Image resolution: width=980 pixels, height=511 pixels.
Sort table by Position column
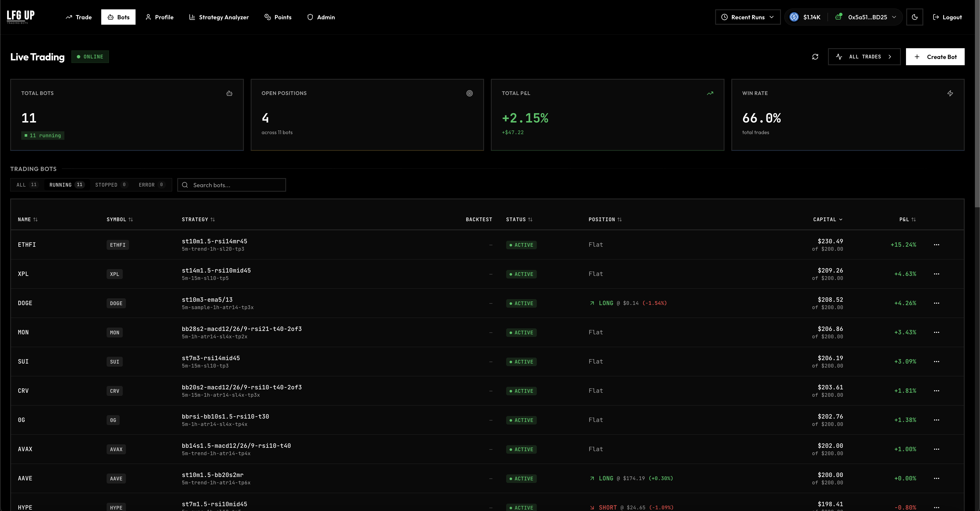[x=605, y=219]
